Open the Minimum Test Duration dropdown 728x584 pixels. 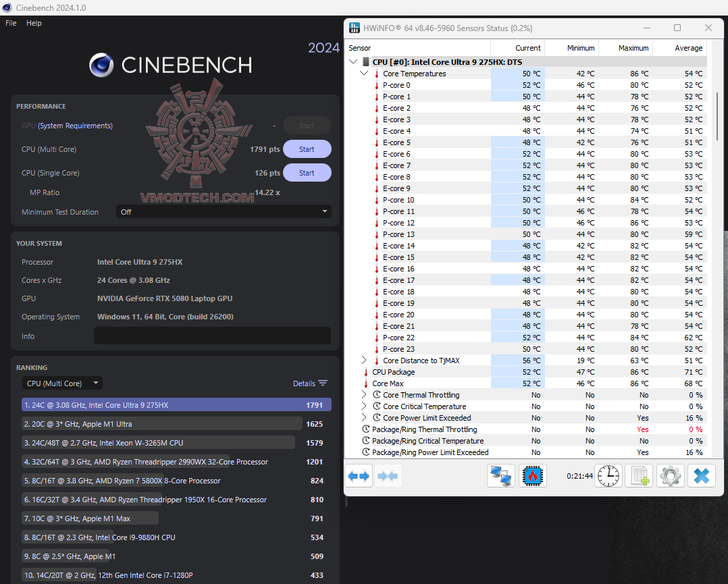224,212
